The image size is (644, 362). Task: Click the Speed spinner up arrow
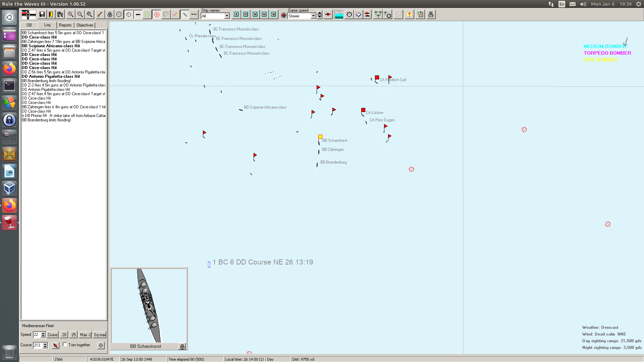43,333
